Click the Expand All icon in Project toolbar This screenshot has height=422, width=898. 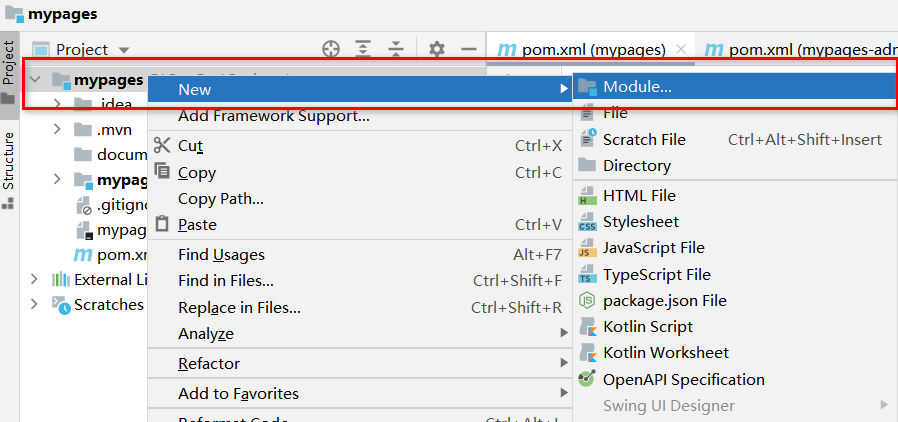coord(363,49)
